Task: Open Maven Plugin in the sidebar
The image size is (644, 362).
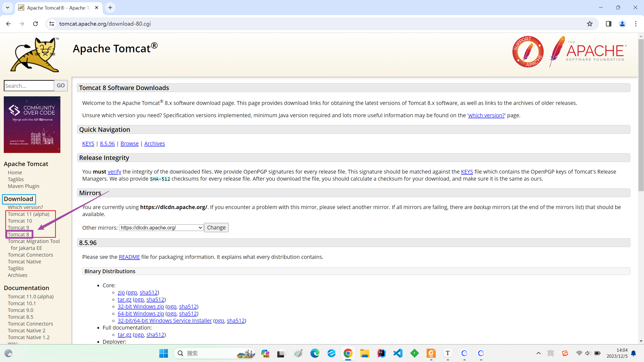Action: tap(23, 186)
